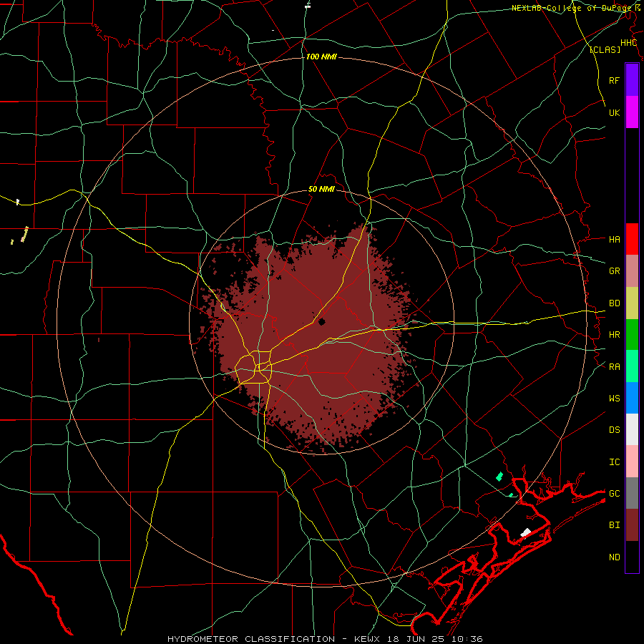Screen dimensions: 644x644
Task: Click the gray GC legend swatch
Action: pos(632,493)
